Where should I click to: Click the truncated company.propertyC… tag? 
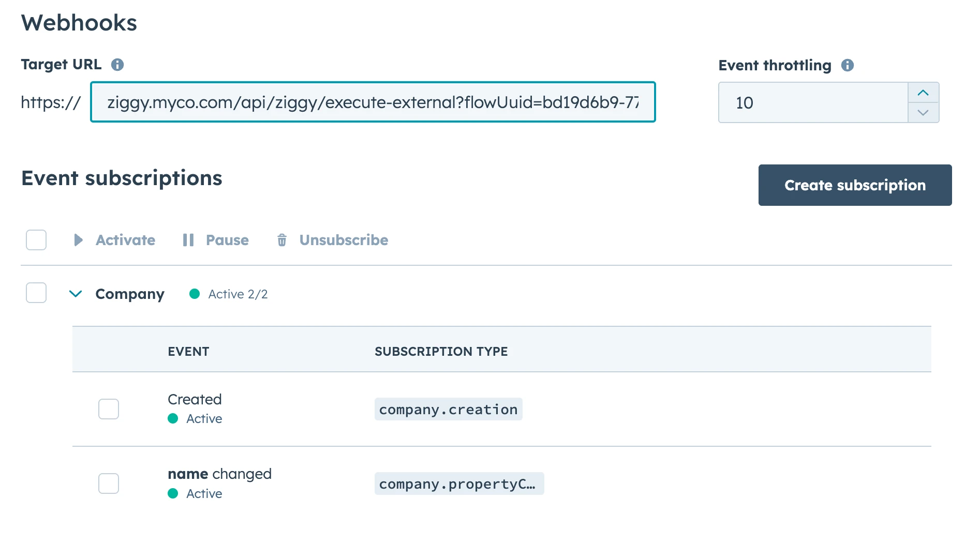[458, 484]
